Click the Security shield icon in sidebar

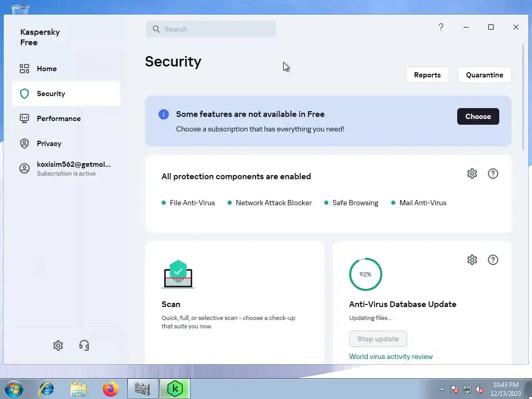(24, 94)
